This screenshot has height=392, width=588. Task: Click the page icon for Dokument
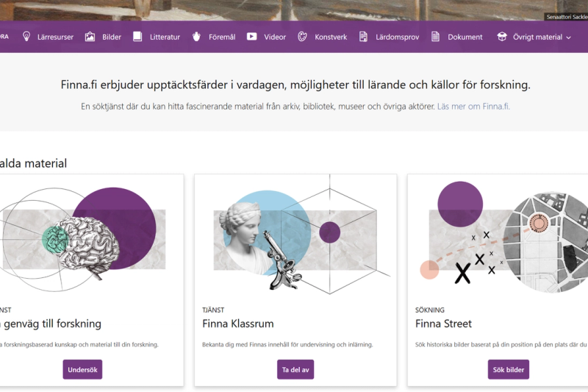point(435,37)
